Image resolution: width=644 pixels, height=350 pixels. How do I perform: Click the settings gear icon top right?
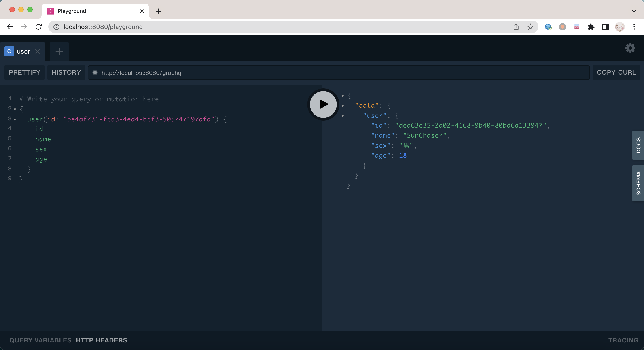coord(631,48)
